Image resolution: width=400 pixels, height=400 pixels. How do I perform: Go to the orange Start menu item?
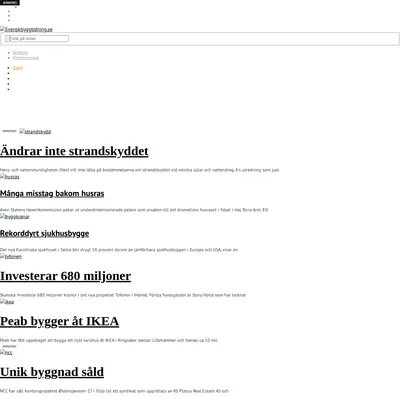tap(18, 68)
